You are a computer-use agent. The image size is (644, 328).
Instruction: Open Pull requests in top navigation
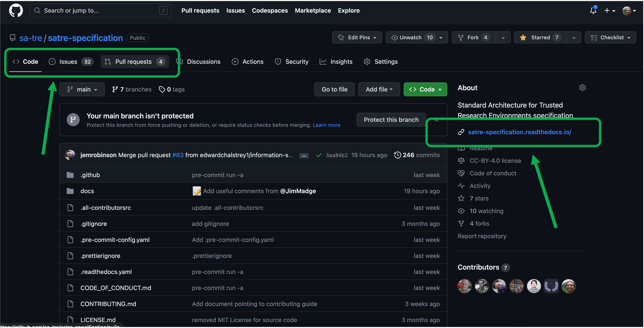point(200,11)
